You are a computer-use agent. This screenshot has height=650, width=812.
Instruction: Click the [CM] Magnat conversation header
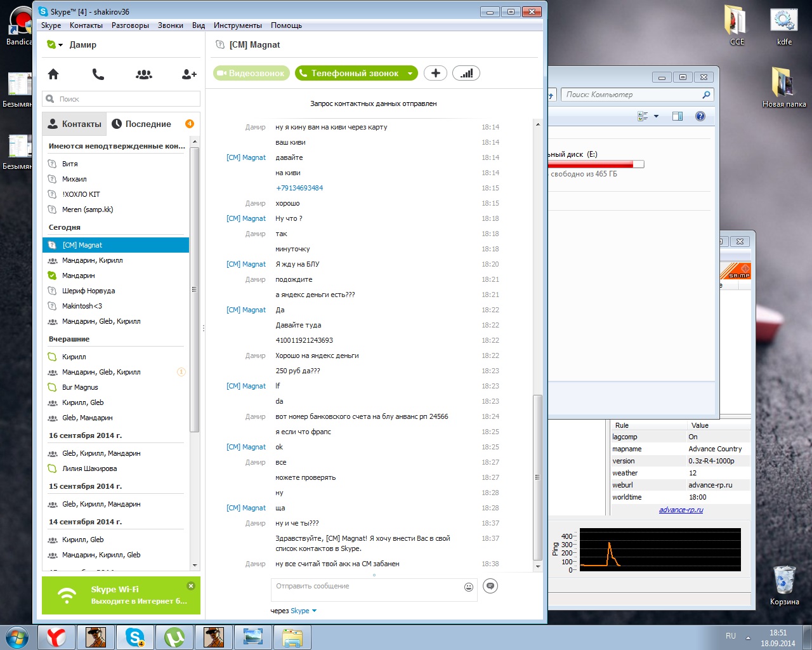(x=254, y=45)
